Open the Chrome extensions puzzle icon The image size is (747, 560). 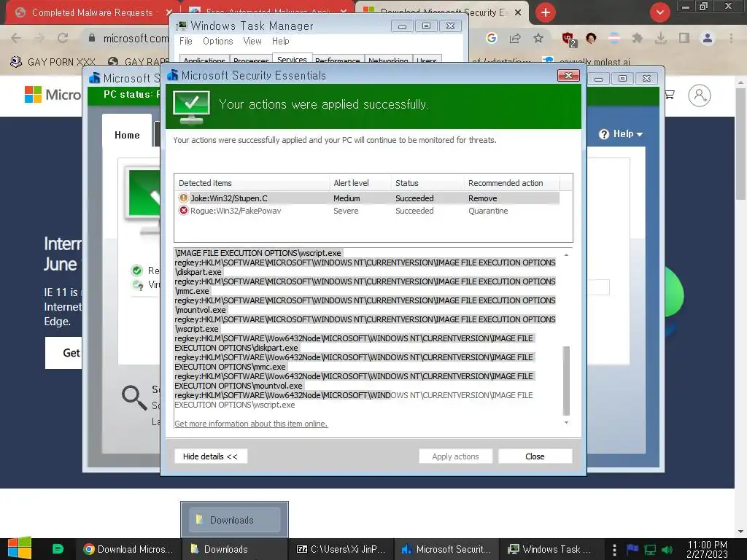pyautogui.click(x=638, y=38)
